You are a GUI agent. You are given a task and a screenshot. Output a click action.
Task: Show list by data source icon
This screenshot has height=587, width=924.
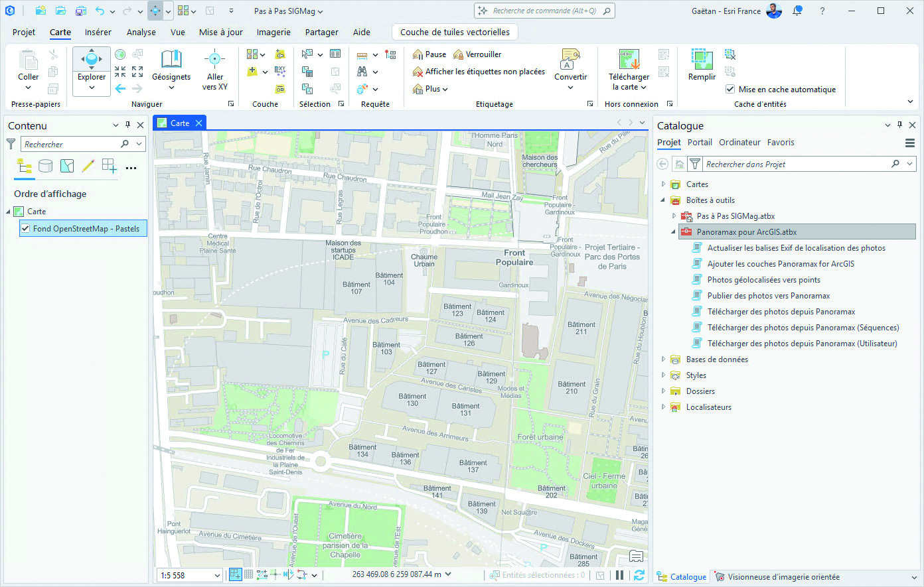45,166
